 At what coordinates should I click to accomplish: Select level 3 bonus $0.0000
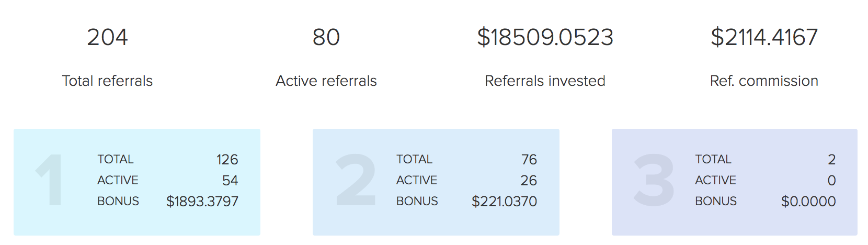[x=808, y=201]
